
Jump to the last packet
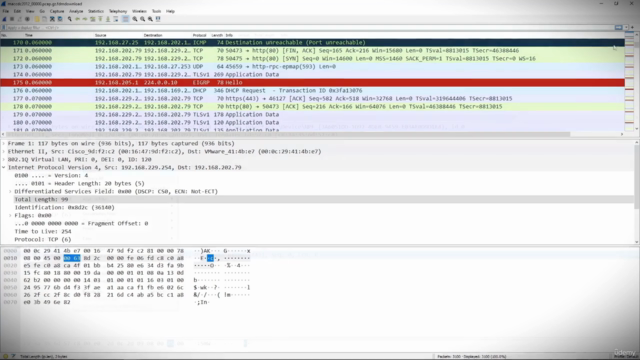pyautogui.click(x=108, y=19)
